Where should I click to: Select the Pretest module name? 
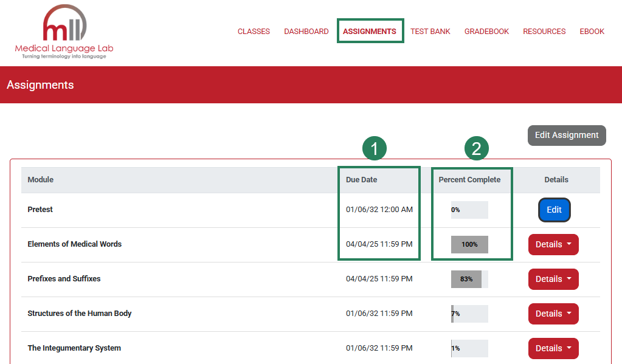point(40,209)
